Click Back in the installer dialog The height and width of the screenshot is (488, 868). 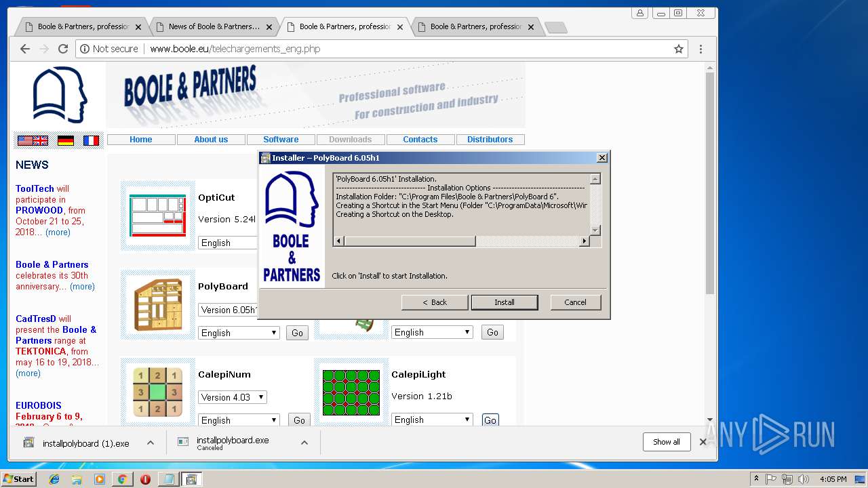(x=435, y=302)
